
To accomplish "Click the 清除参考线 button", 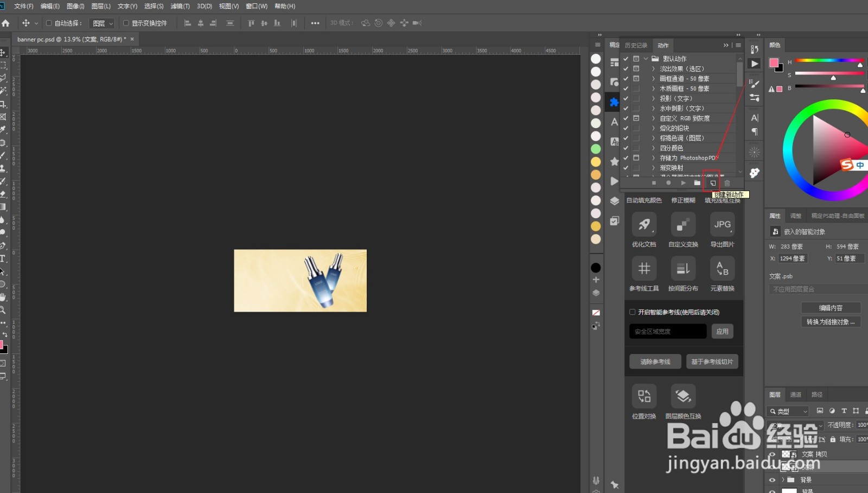I will pyautogui.click(x=655, y=362).
